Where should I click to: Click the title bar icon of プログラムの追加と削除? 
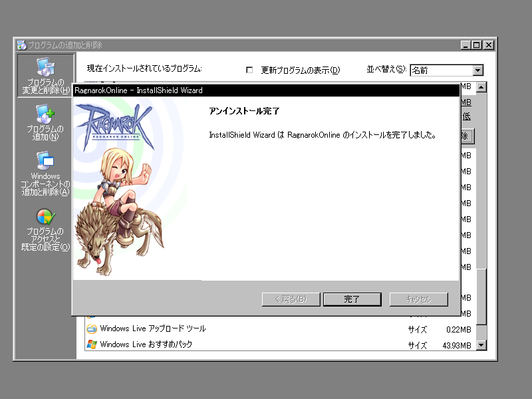click(x=22, y=45)
